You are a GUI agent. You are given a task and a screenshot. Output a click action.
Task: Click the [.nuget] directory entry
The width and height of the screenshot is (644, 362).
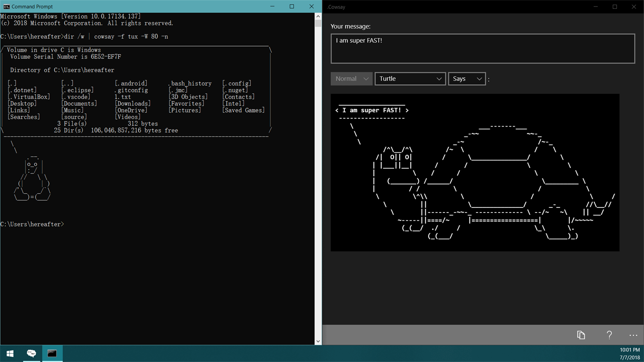235,90
